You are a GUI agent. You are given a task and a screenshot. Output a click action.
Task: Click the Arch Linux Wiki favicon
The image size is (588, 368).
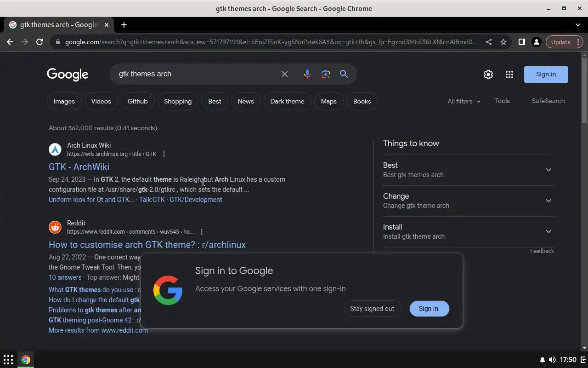tap(55, 149)
